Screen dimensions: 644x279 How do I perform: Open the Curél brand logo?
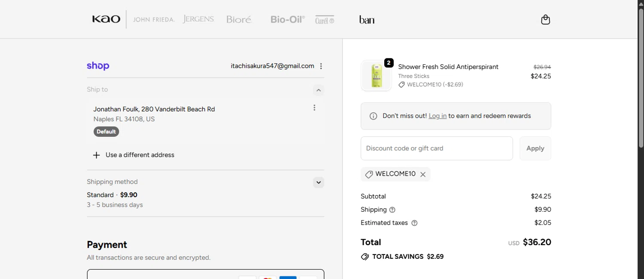325,20
